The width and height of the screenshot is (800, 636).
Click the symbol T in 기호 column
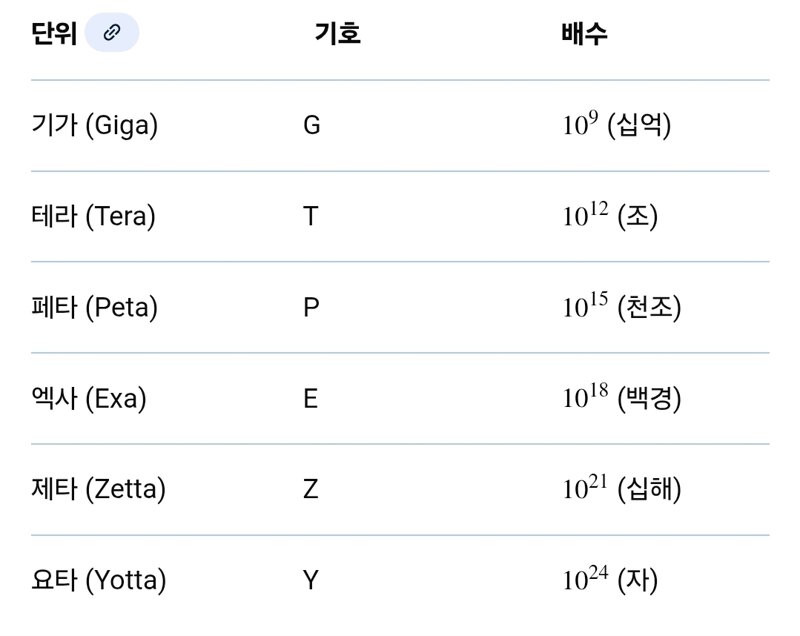coord(310,217)
